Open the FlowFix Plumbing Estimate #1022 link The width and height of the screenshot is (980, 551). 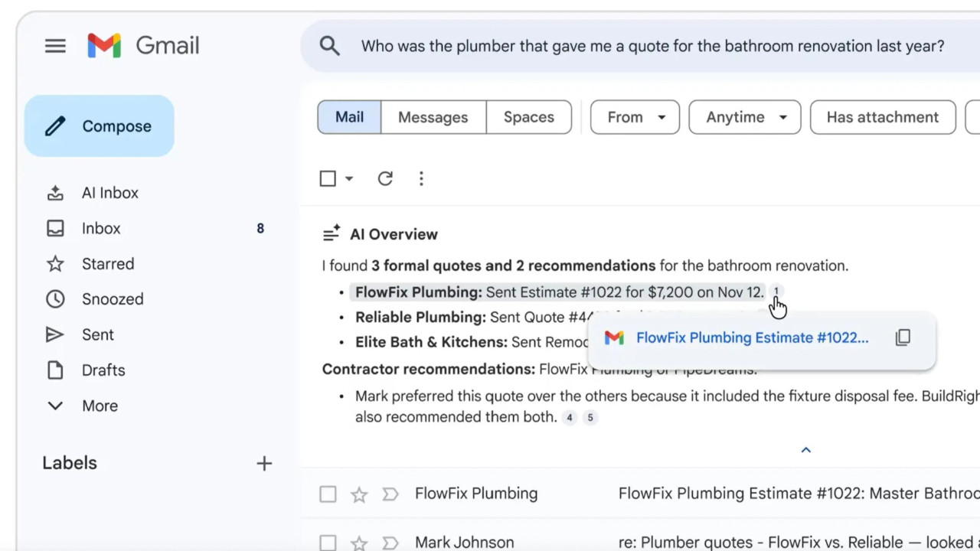click(752, 337)
